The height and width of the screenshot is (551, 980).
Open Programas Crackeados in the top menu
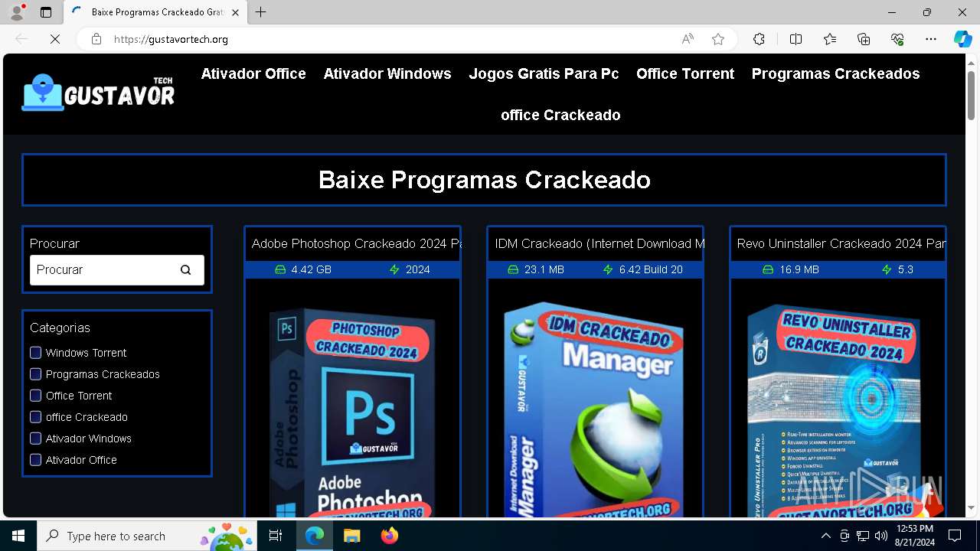click(x=835, y=73)
